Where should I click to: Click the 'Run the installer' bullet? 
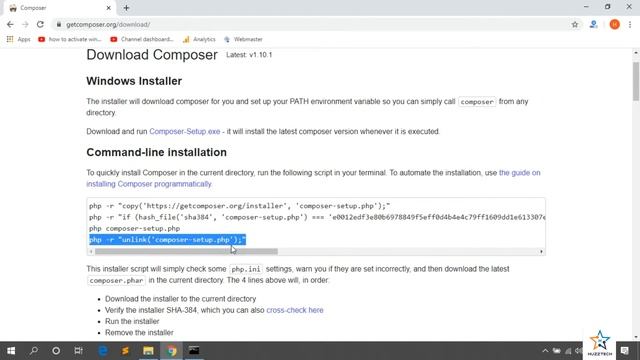pos(132,321)
